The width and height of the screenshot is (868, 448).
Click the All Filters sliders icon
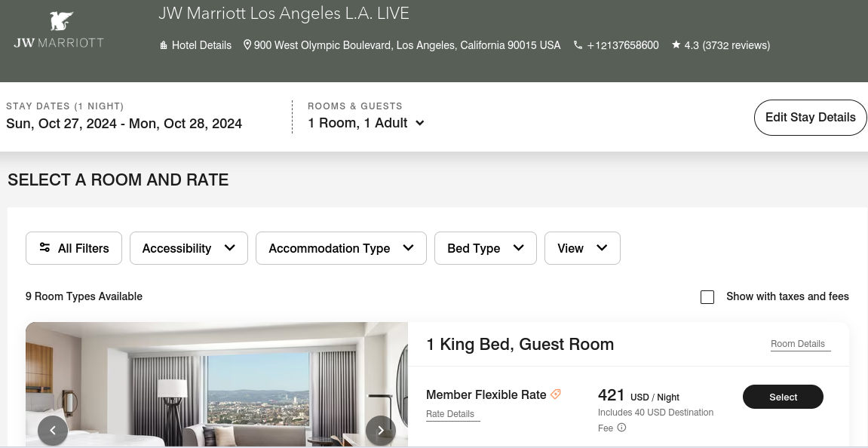coord(44,247)
